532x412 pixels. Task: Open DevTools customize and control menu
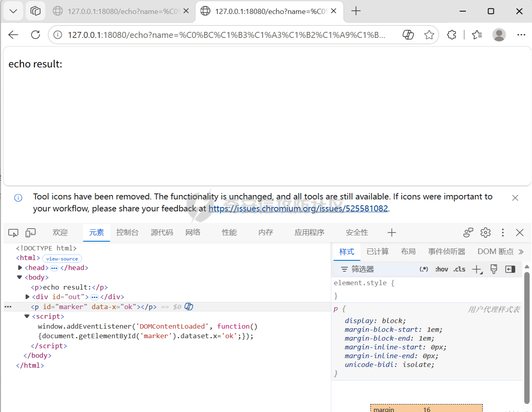pyautogui.click(x=502, y=233)
